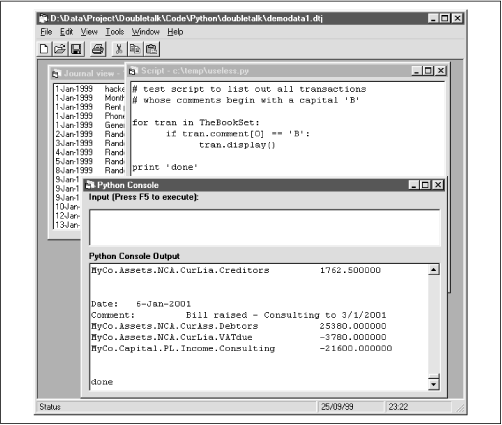The image size is (502, 425).
Task: Click the Journal view title bar
Action: pyautogui.click(x=87, y=74)
